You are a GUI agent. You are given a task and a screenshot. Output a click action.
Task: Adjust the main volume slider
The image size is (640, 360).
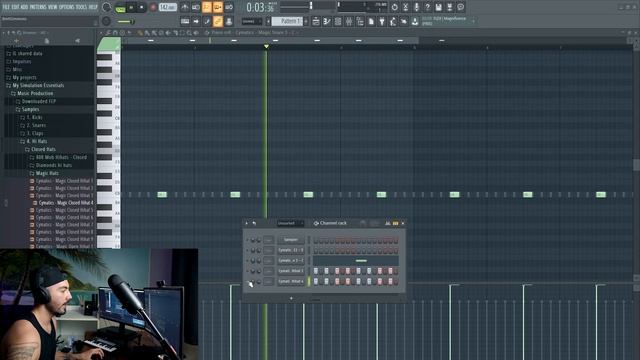pyautogui.click(x=126, y=22)
